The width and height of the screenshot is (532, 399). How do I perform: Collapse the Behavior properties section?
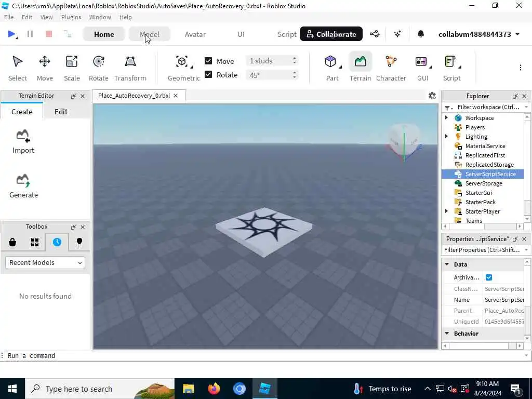(x=447, y=334)
